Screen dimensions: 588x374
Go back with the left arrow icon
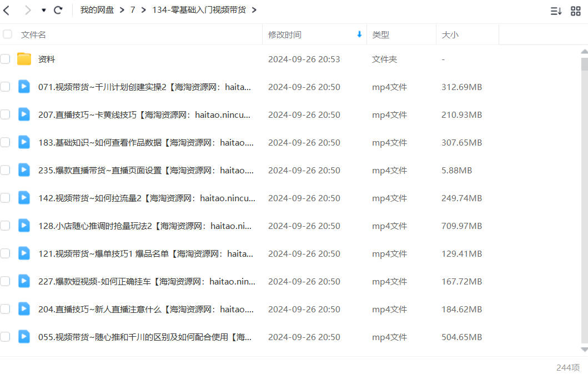coord(6,10)
